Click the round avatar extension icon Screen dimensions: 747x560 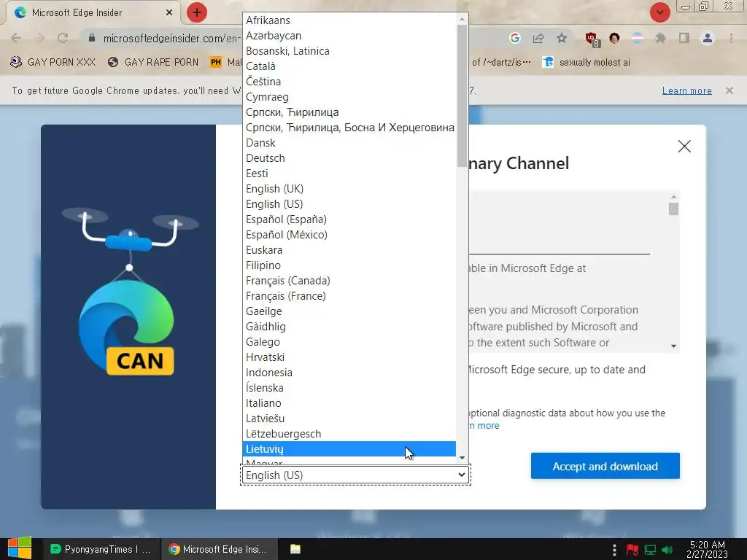614,38
